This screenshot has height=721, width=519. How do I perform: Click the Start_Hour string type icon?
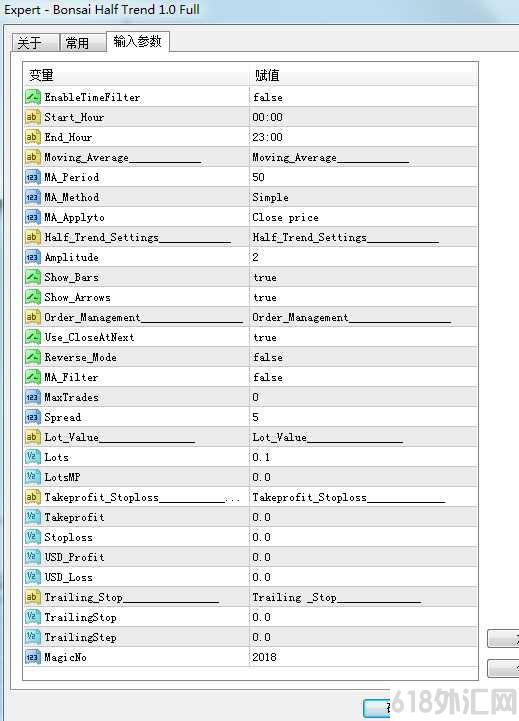point(33,117)
